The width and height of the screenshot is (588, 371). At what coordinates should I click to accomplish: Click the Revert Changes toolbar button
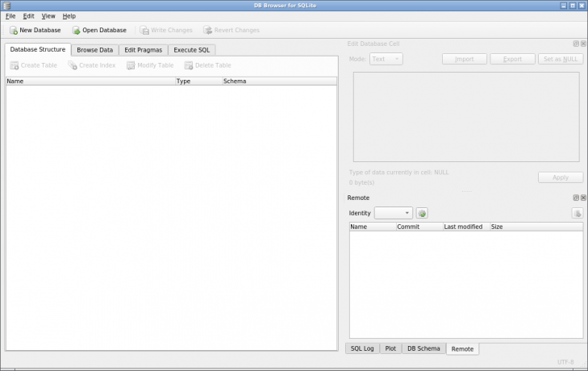pos(231,30)
